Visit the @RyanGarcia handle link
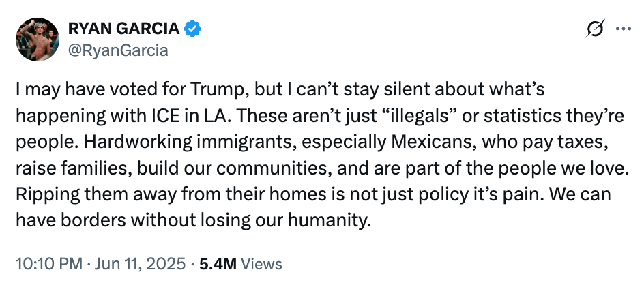This screenshot has width=644, height=285. [118, 50]
